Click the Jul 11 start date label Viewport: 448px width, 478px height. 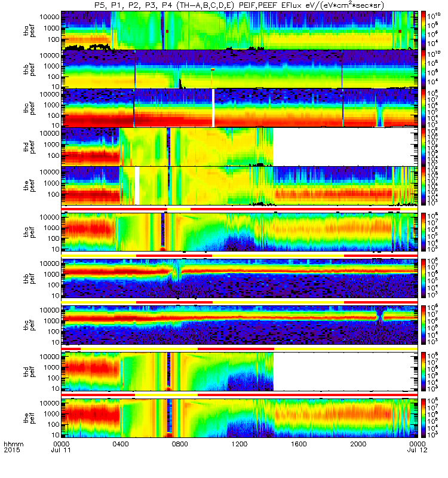coord(61,451)
